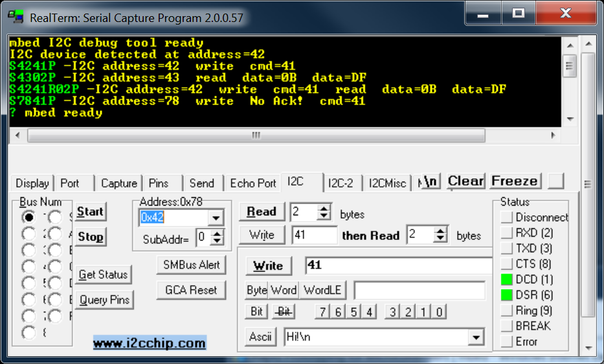The width and height of the screenshot is (604, 364).
Task: Click the green DSR status indicator
Action: pyautogui.click(x=506, y=295)
